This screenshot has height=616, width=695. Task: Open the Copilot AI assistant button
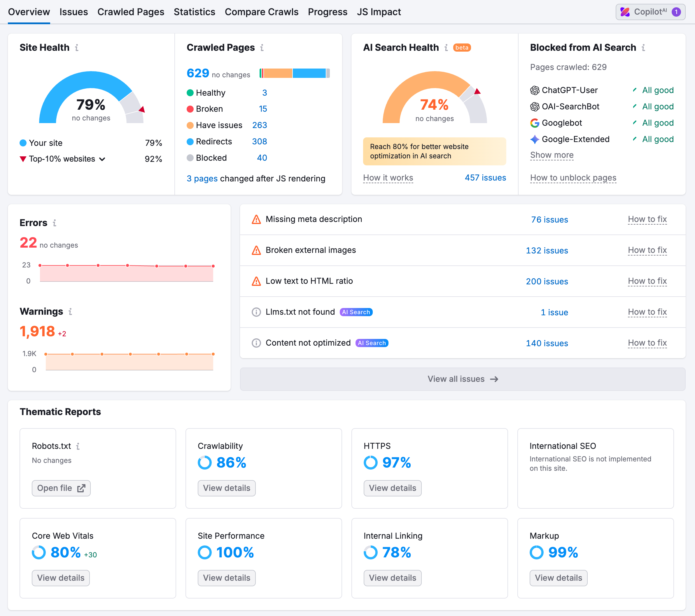[650, 12]
